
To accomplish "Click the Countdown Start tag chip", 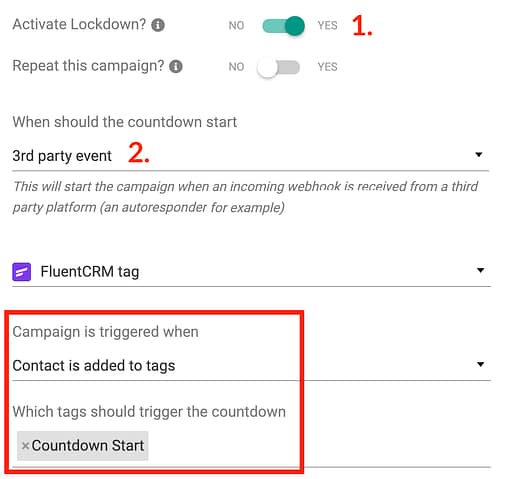I will (83, 446).
